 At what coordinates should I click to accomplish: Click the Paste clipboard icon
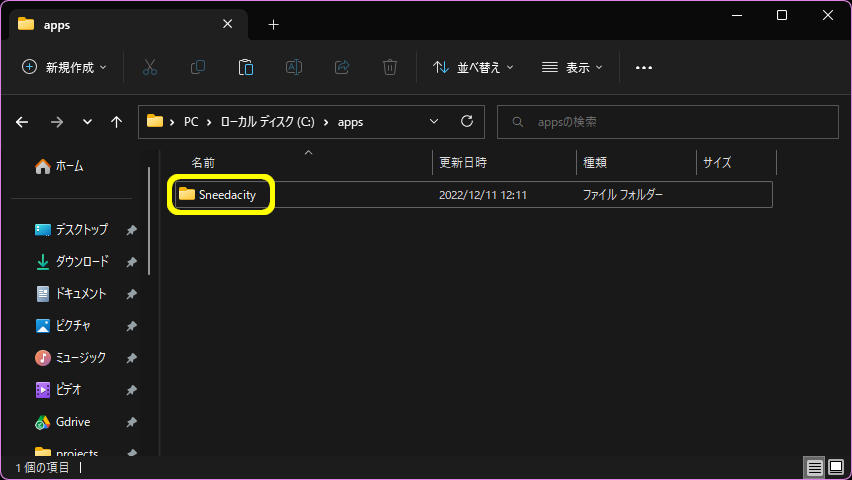(246, 67)
